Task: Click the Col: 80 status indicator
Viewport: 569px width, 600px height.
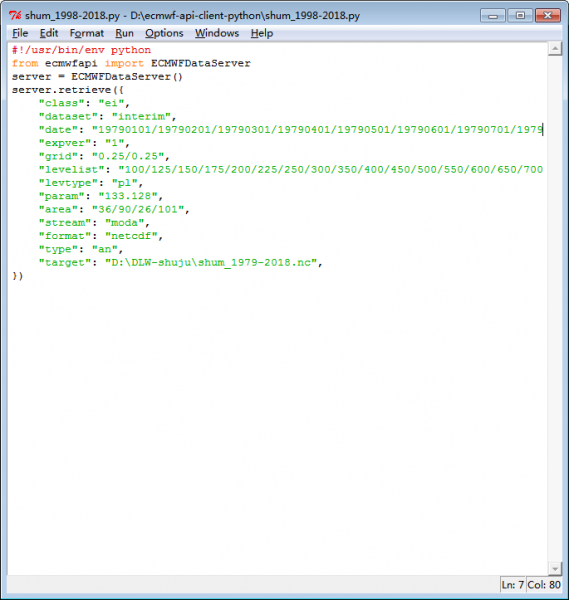Action: pyautogui.click(x=544, y=585)
